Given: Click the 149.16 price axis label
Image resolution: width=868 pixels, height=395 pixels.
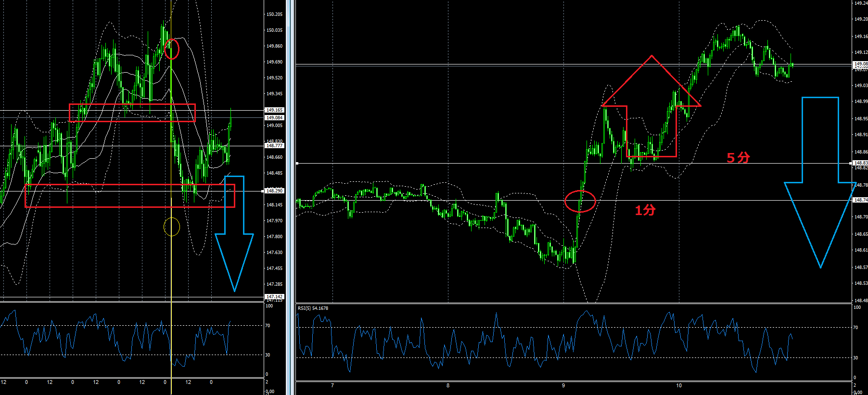Looking at the screenshot, I should tap(861, 37).
